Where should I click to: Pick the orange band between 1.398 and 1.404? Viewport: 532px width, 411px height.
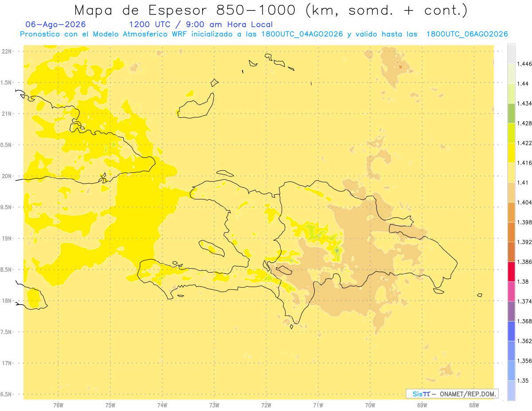(511, 212)
